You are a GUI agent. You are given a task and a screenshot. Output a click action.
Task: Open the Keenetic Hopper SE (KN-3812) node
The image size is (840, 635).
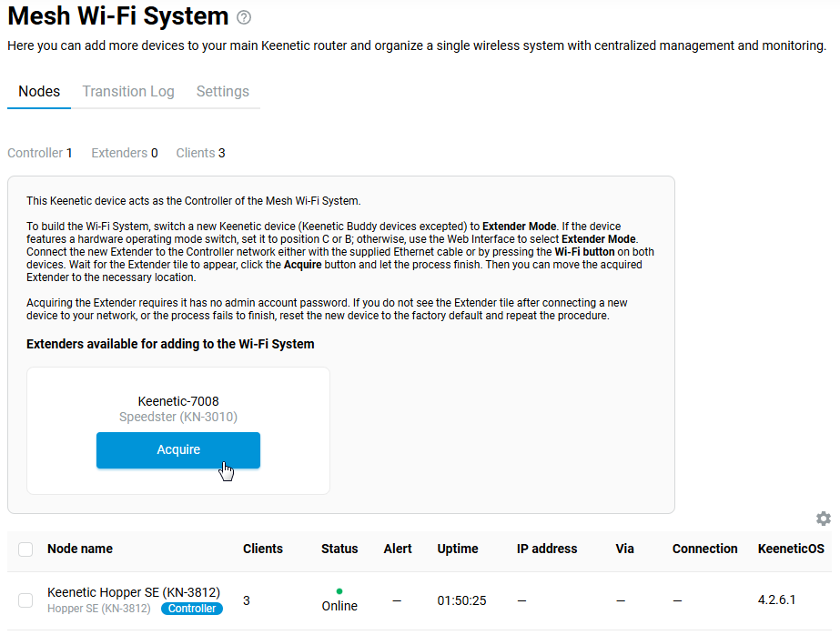pos(133,592)
